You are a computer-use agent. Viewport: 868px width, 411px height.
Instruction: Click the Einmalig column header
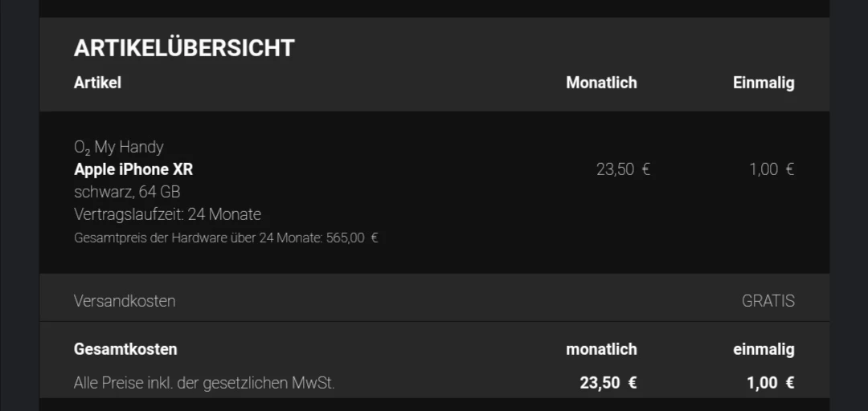764,83
